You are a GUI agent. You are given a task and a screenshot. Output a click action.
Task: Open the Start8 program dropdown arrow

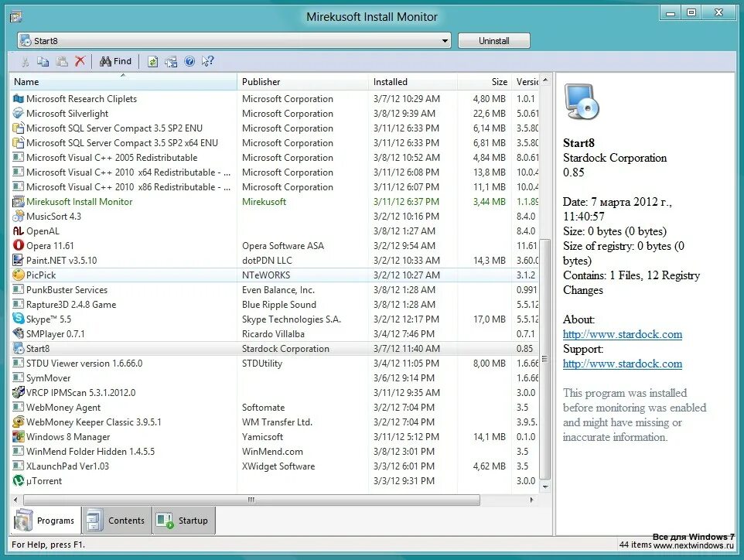tap(445, 41)
